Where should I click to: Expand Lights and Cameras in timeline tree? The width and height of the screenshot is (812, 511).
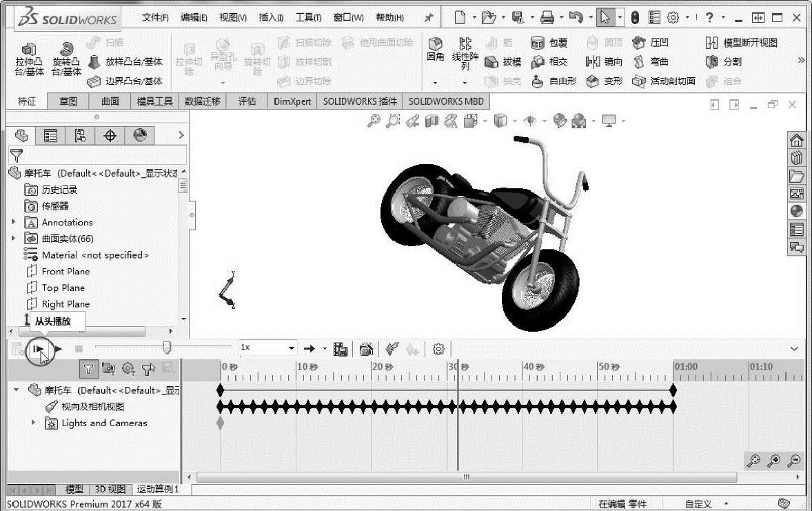[33, 423]
